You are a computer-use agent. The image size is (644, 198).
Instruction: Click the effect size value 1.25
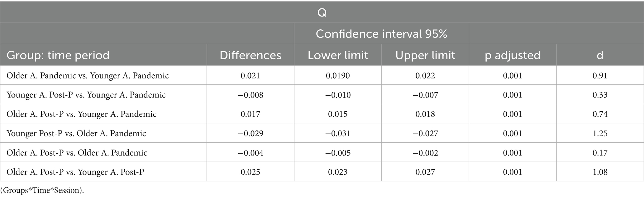[x=600, y=133]
